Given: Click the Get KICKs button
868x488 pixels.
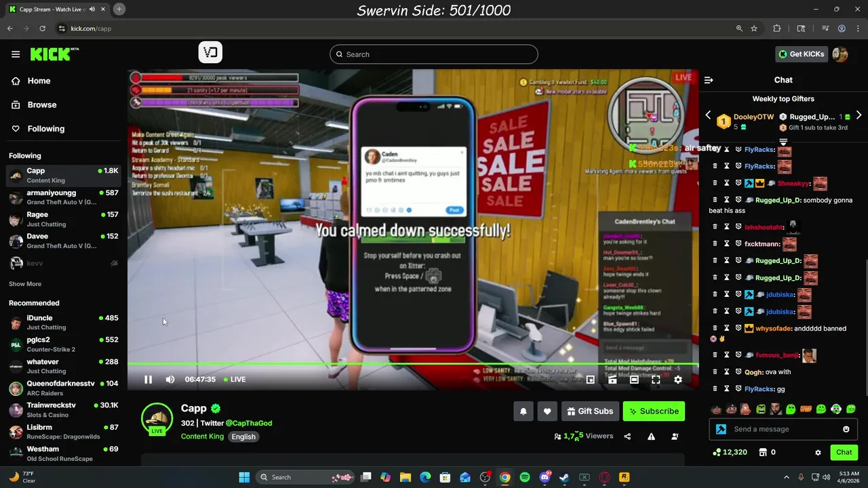Looking at the screenshot, I should click(x=802, y=54).
